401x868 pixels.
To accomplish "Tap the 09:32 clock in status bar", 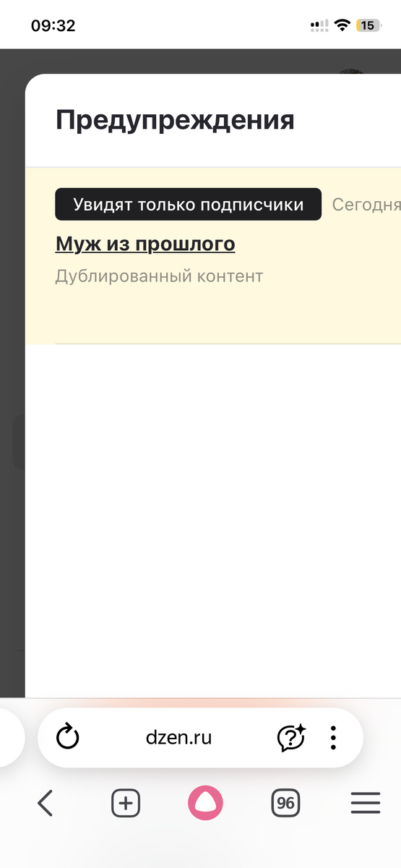I will (x=53, y=25).
